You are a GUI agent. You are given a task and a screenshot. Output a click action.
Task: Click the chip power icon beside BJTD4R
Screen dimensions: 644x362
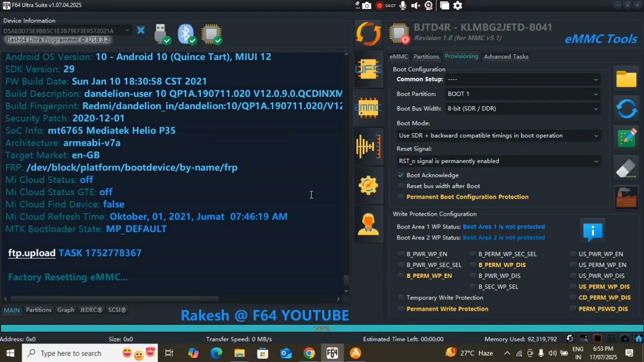399,33
